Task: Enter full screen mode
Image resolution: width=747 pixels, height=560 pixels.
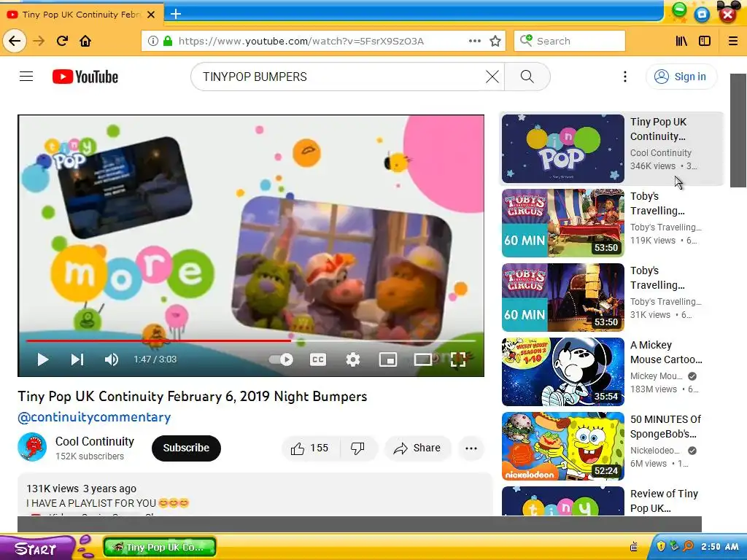Action: click(458, 359)
